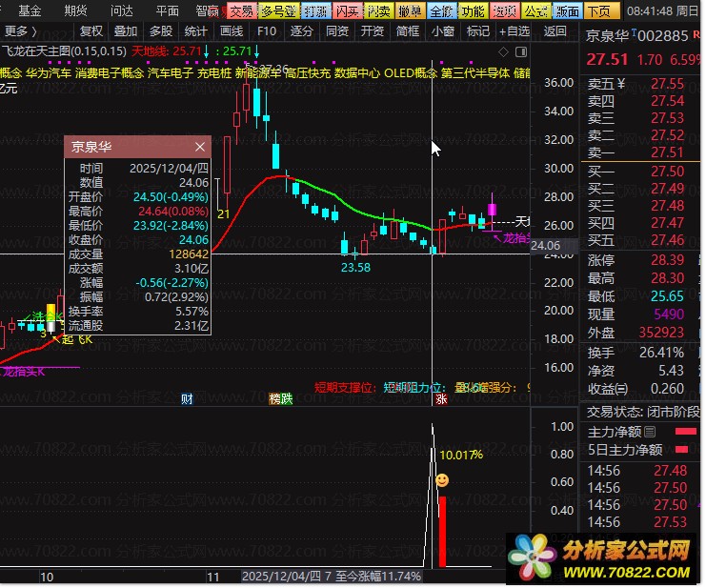Click the system clock 08:41:48
Screen dimensions: 706x588
649,10
